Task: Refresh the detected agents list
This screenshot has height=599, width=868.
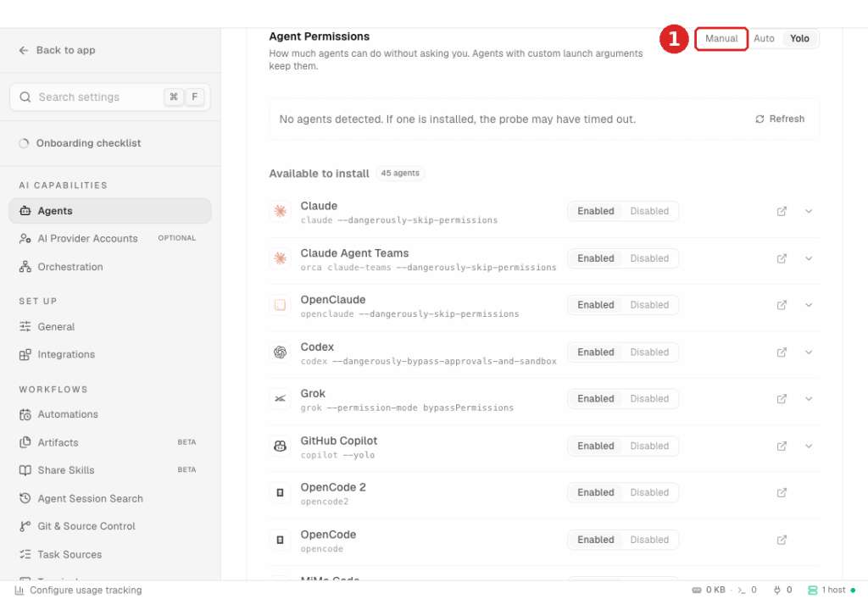Action: [780, 119]
